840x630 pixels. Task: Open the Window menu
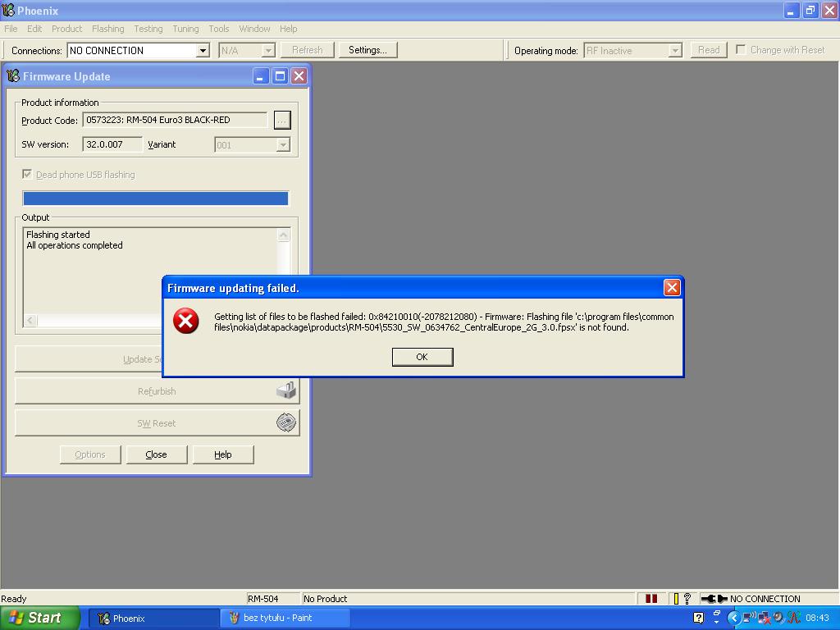[x=254, y=29]
